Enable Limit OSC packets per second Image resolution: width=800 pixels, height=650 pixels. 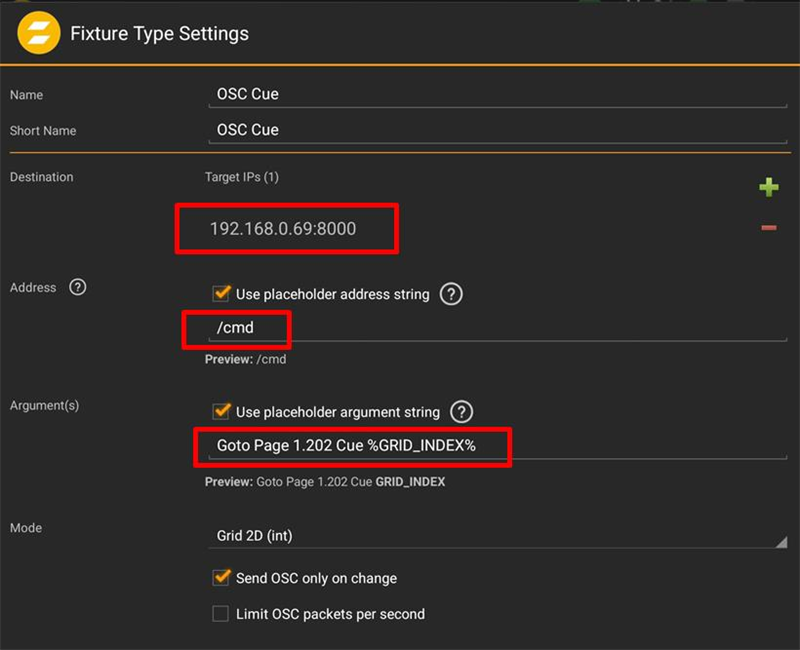tap(221, 613)
